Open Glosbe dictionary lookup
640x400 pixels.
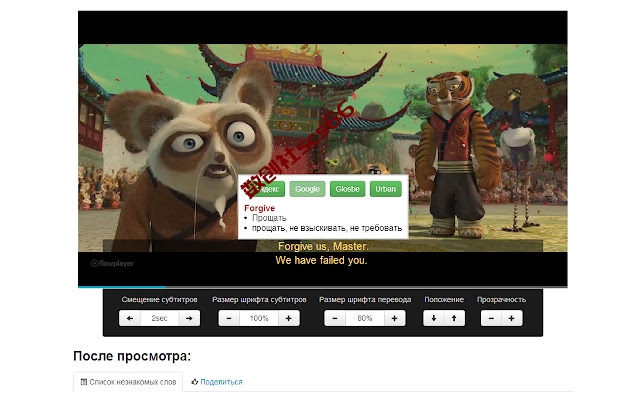point(347,189)
